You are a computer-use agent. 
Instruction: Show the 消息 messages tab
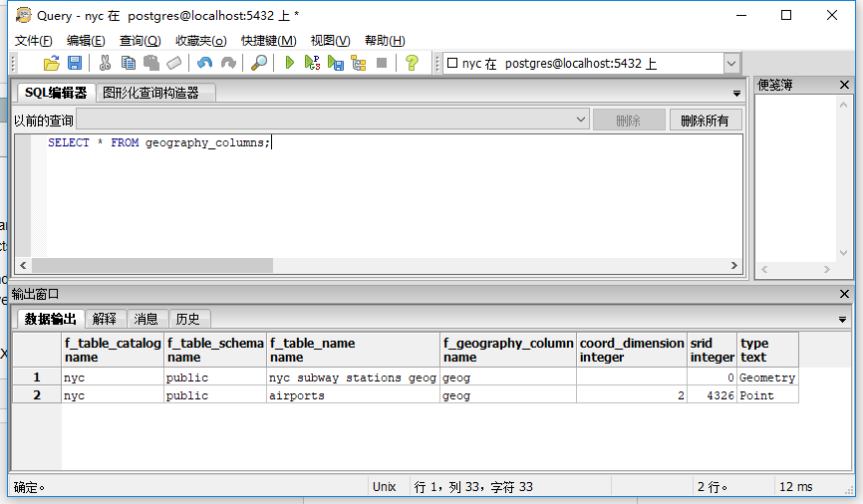click(x=145, y=319)
